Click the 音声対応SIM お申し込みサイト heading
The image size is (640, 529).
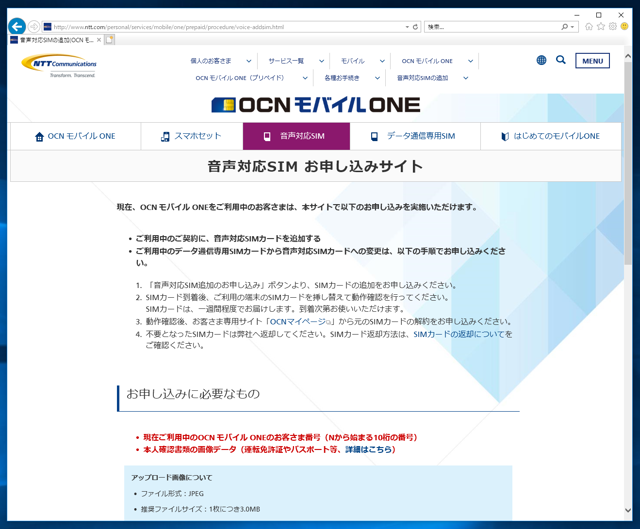(315, 166)
